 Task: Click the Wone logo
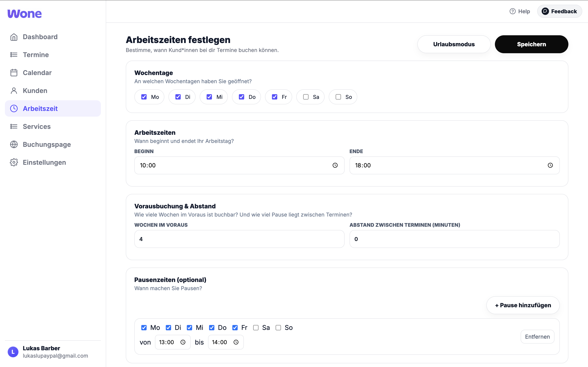[24, 14]
